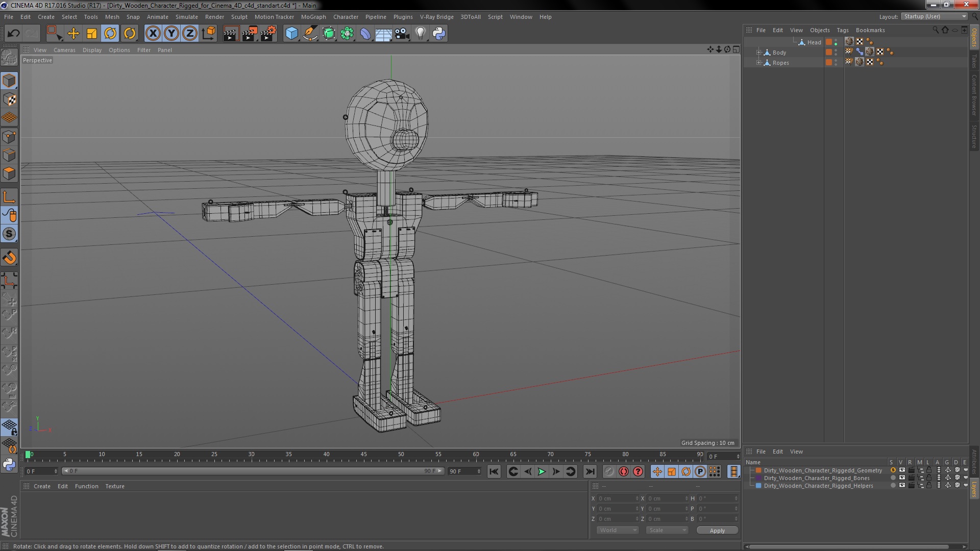Viewport: 980px width, 551px height.
Task: Open the Tags menu in Object Manager
Action: 842,30
